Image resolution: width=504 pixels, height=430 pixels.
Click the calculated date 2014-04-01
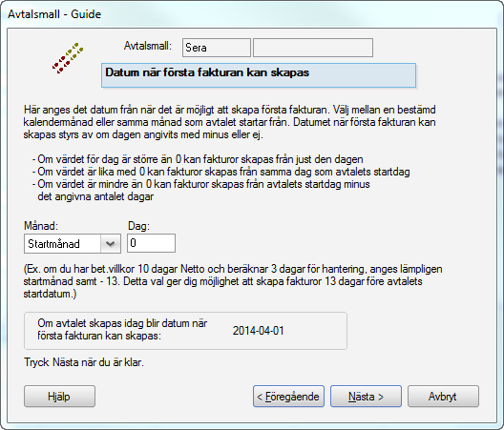(258, 331)
